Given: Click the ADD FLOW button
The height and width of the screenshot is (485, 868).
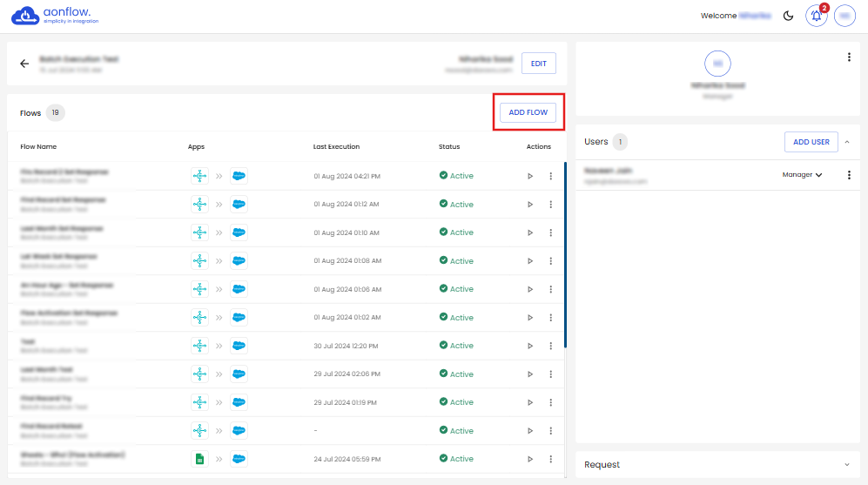Looking at the screenshot, I should click(528, 113).
